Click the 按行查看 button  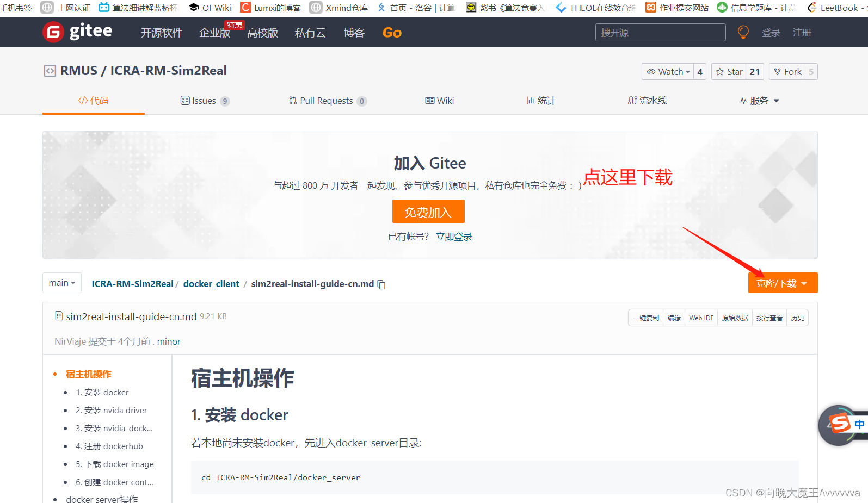point(769,318)
